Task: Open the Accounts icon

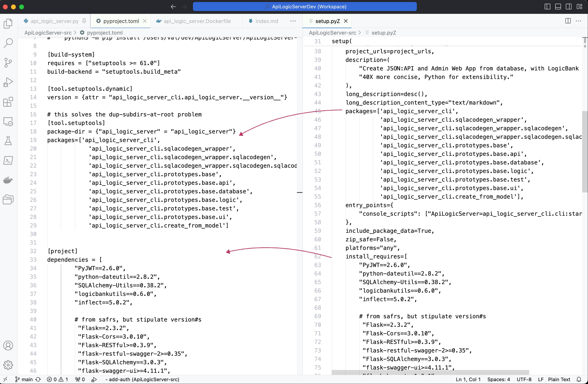Action: point(8,346)
